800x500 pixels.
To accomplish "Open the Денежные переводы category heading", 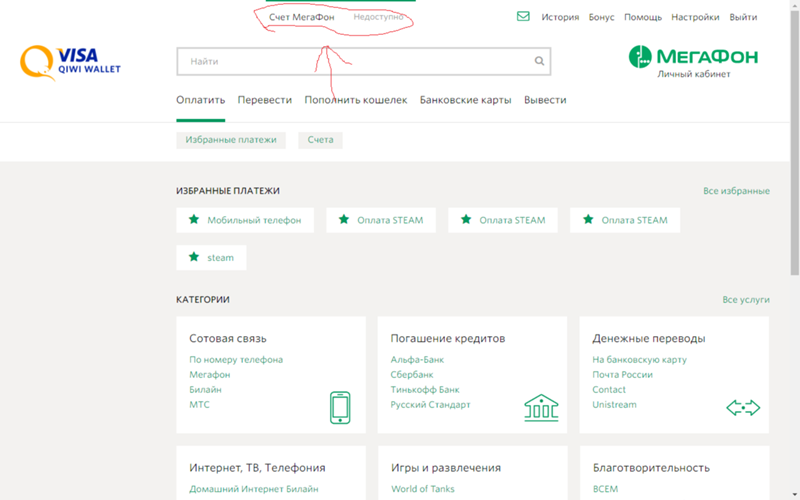I will pos(648,338).
